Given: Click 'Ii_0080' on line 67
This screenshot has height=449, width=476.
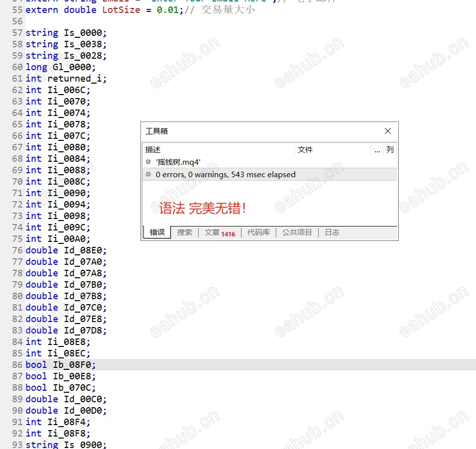Looking at the screenshot, I should pyautogui.click(x=67, y=147).
